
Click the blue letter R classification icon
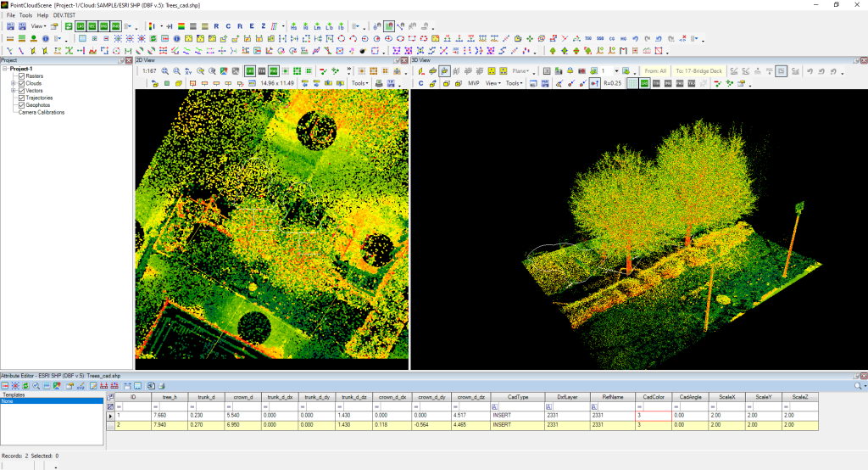(216, 26)
